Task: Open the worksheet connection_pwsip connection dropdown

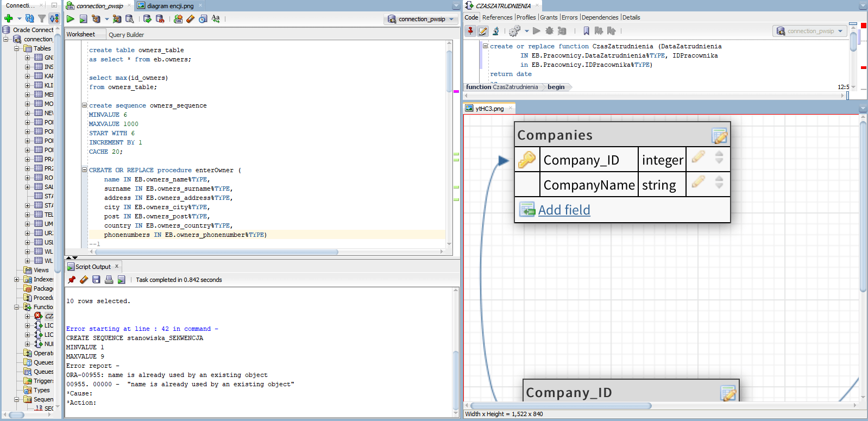Action: (451, 19)
